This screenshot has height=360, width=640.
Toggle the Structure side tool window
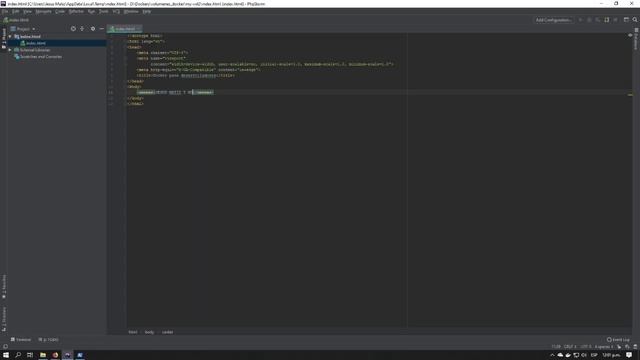4,319
